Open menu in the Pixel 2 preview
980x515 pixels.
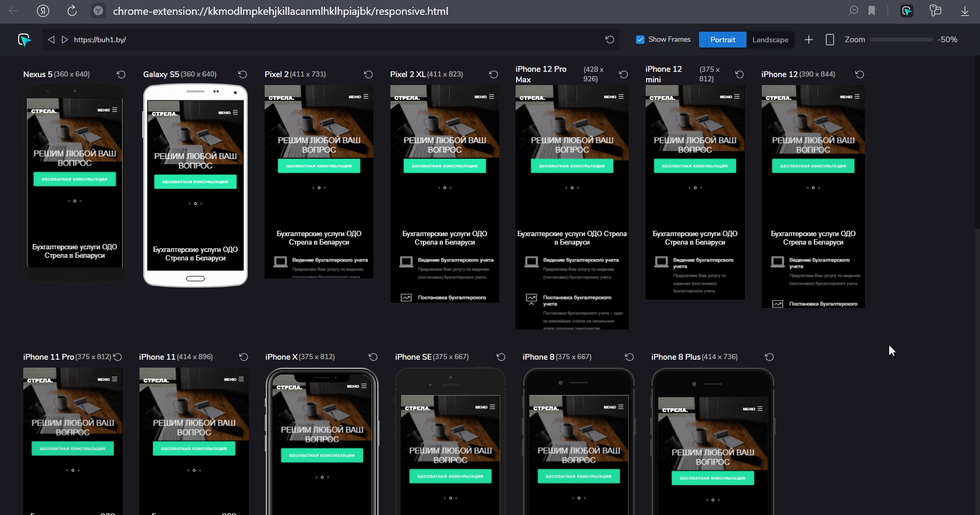359,97
